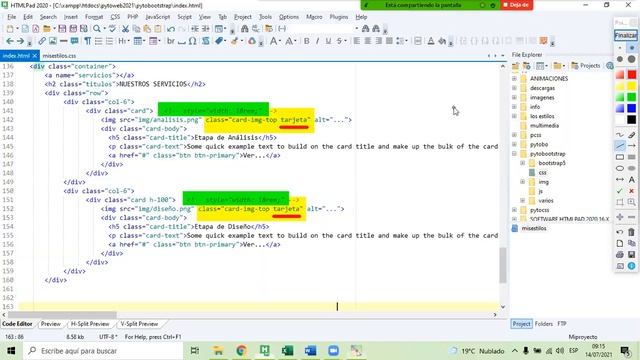Click the paragraph pilcrow icon
The height and width of the screenshot is (360, 640).
click(87, 41)
